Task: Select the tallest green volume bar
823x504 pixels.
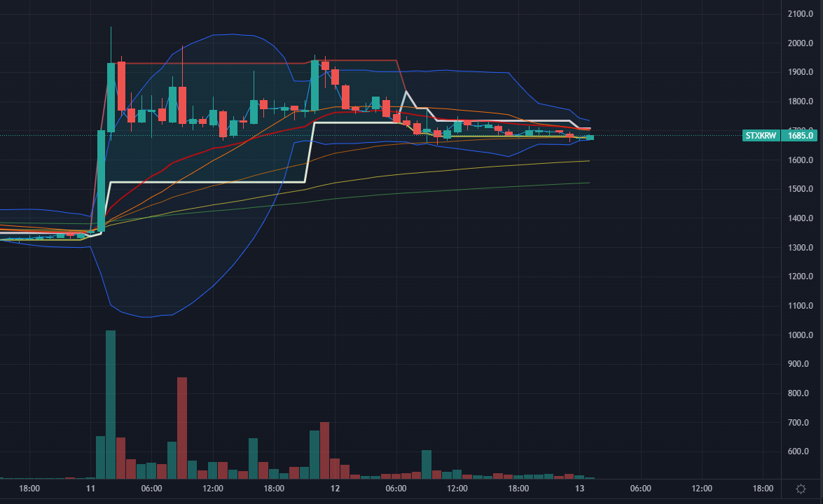Action: (x=111, y=405)
